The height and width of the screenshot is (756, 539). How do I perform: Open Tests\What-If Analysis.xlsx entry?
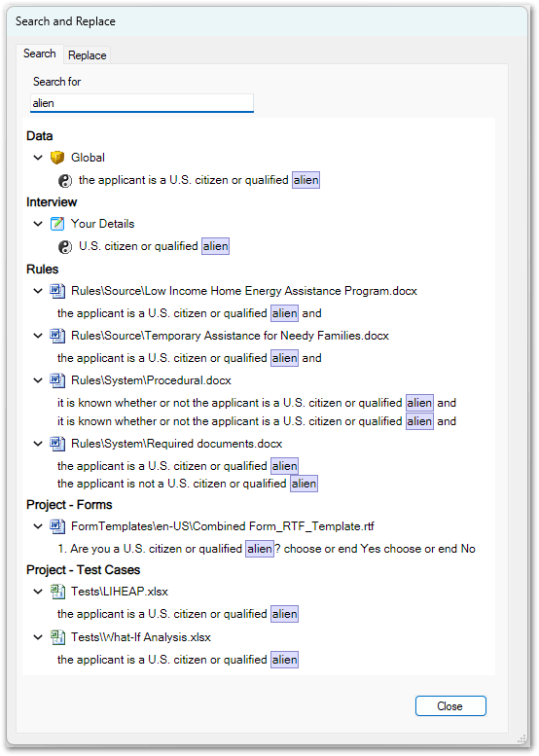[x=141, y=637]
